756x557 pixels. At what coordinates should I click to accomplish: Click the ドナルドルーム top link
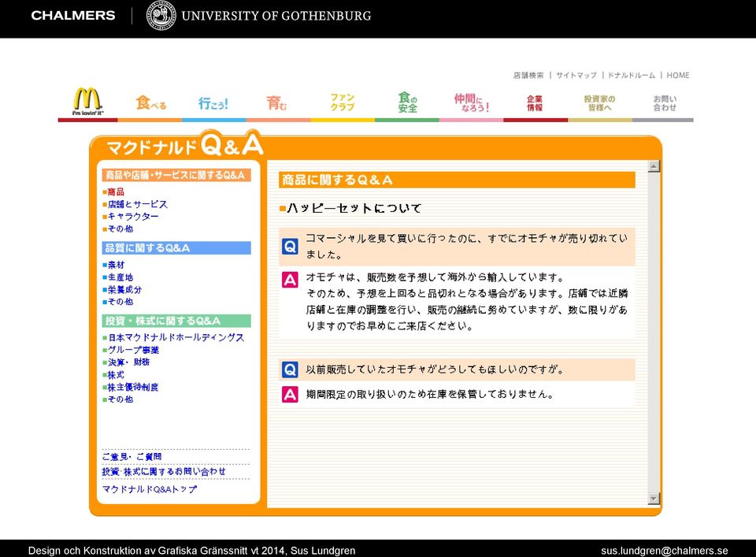point(631,75)
